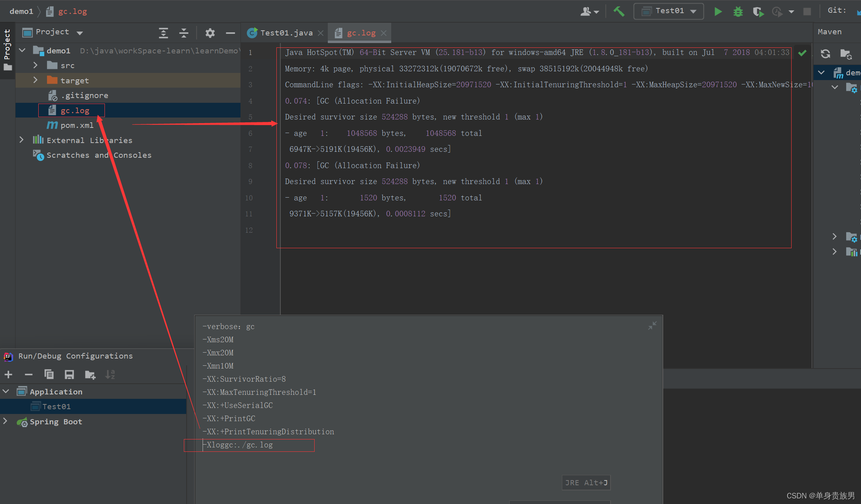861x504 pixels.
Task: Open the user account icon in toolbar
Action: click(586, 12)
